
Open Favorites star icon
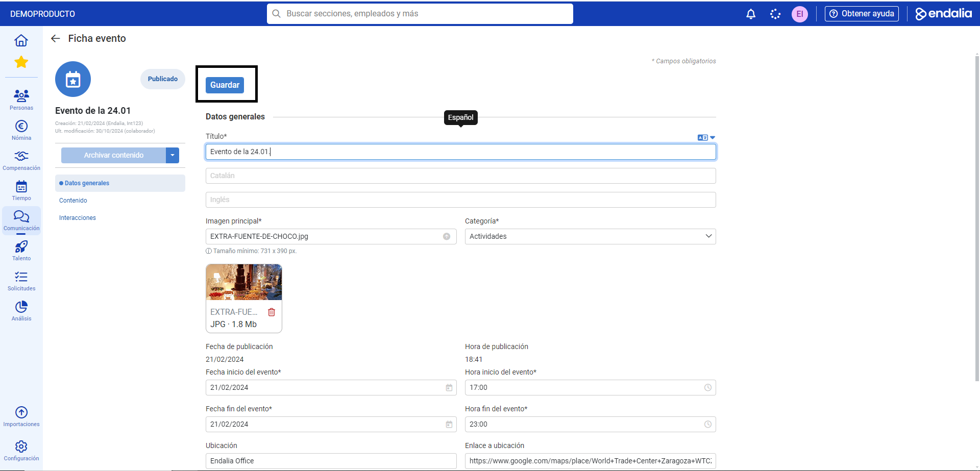(21, 62)
